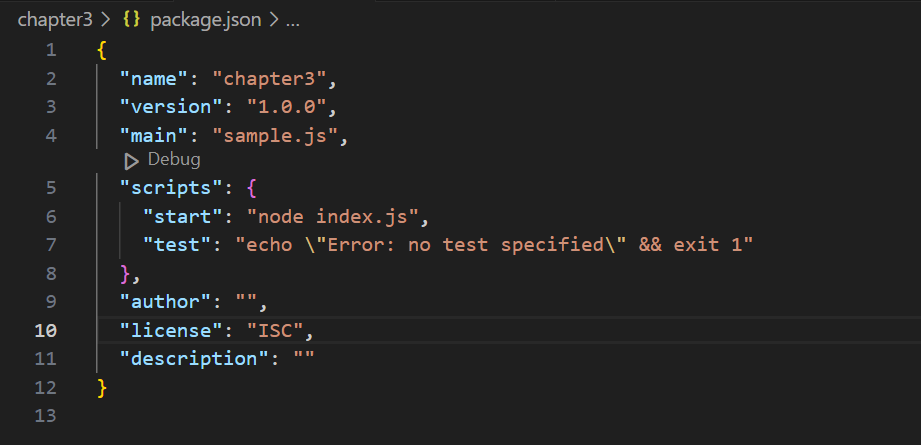Click the JSON braces file icon in breadcrumb
This screenshot has height=445, width=921.
(x=132, y=20)
